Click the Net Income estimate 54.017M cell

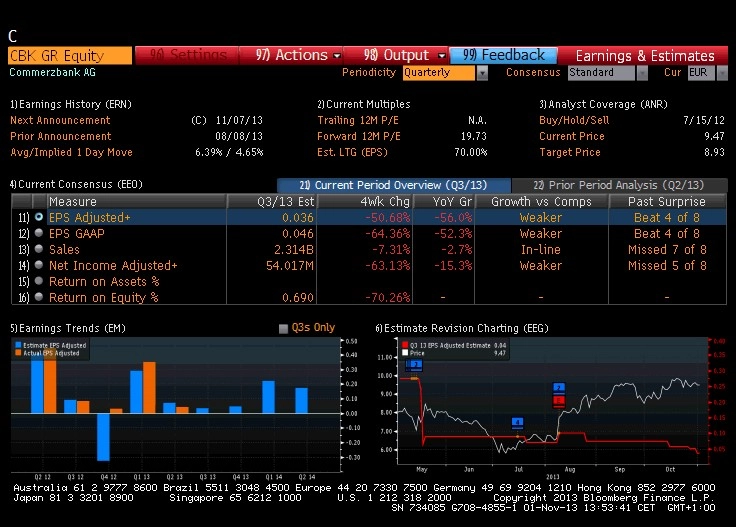coord(290,265)
